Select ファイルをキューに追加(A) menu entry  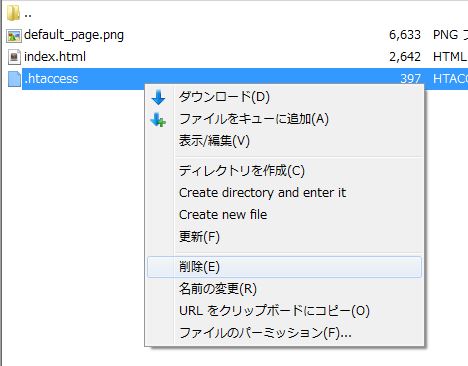[284, 119]
